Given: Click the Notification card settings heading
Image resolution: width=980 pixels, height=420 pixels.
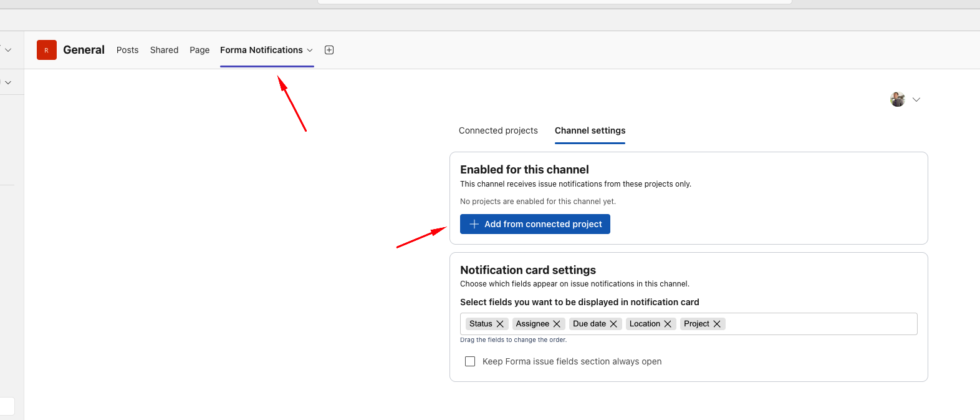Looking at the screenshot, I should pos(528,270).
